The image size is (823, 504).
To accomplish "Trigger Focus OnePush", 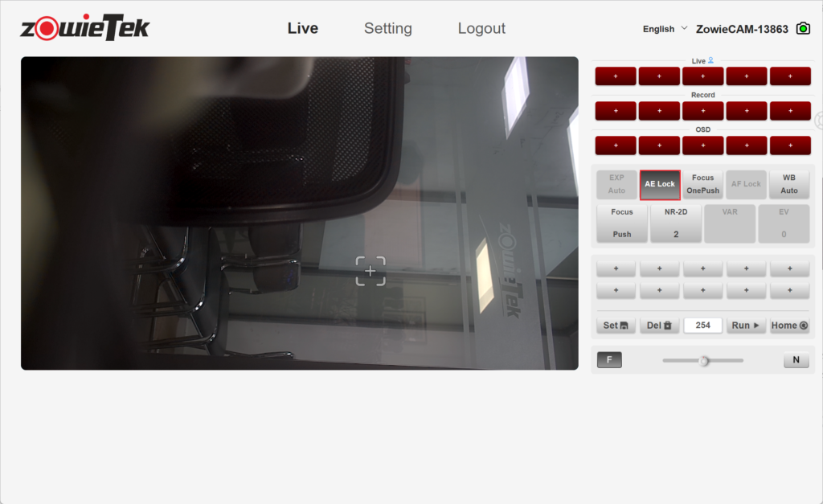I will point(703,184).
